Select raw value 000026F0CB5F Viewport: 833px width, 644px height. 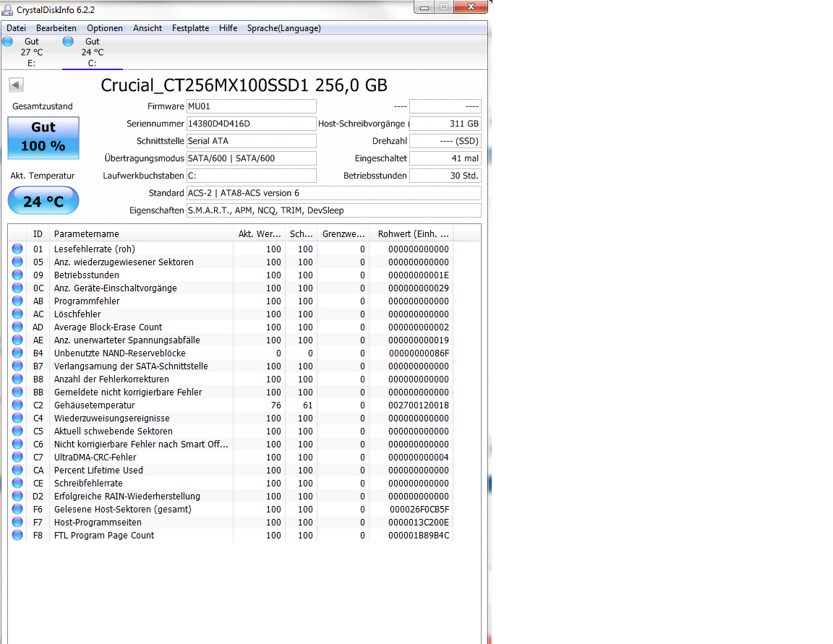click(x=419, y=509)
